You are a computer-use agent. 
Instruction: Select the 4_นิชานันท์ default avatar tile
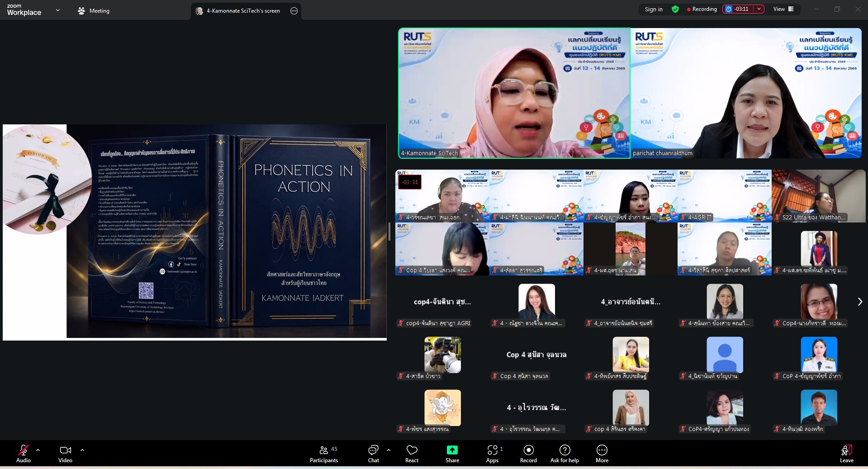(725, 355)
